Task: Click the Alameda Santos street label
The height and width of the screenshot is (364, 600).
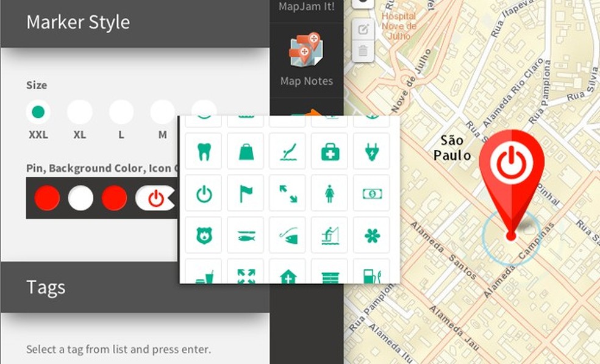Action: (443, 251)
